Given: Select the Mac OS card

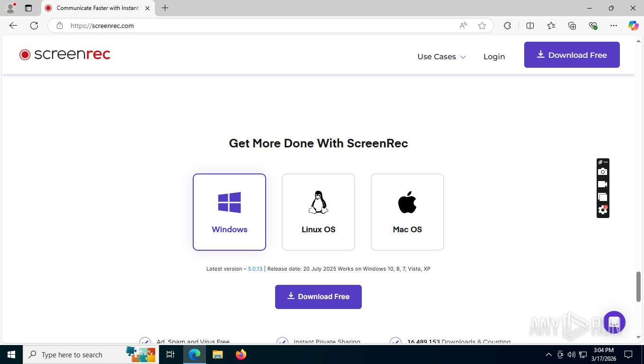Looking at the screenshot, I should [x=407, y=212].
